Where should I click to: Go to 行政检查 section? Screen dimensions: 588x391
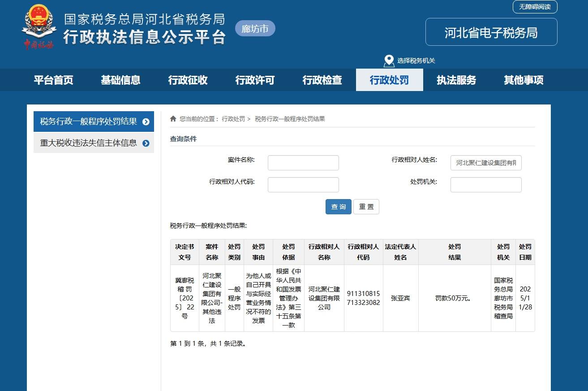322,80
